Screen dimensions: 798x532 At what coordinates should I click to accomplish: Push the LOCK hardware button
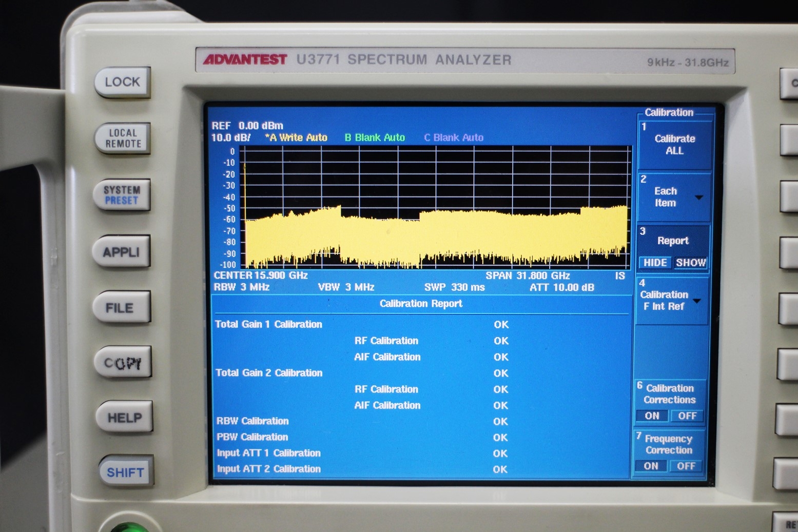tap(123, 82)
